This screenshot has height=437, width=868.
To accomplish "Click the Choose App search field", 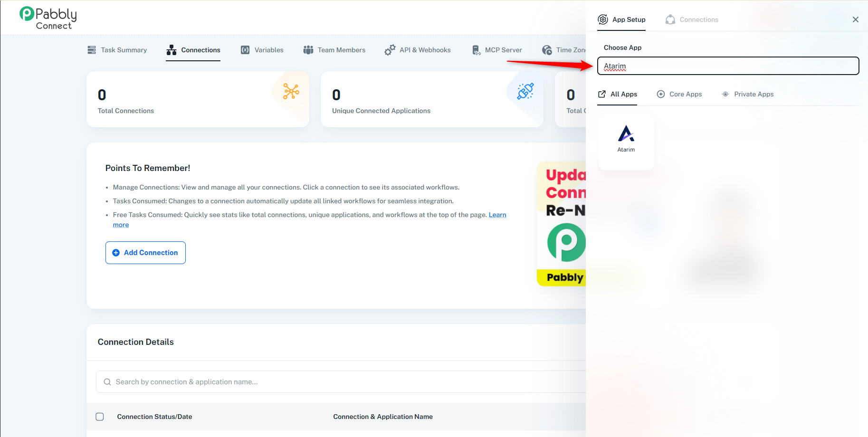I will click(x=728, y=66).
